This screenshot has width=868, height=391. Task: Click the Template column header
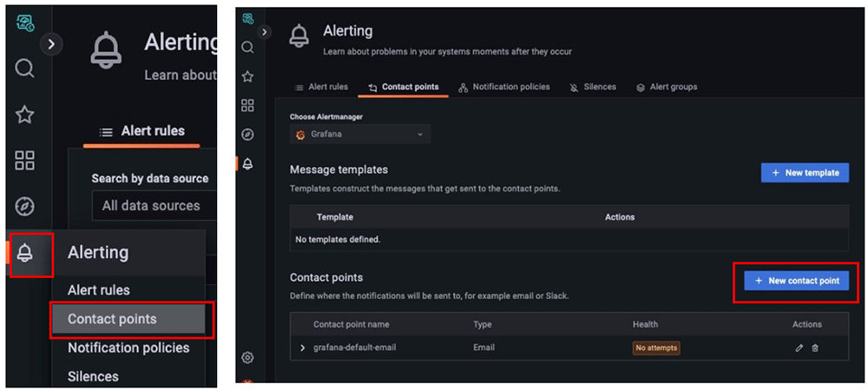[x=335, y=217]
